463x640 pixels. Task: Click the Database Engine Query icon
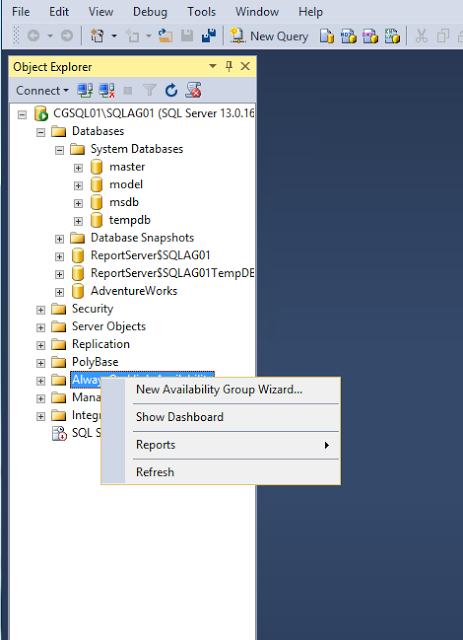(x=327, y=36)
